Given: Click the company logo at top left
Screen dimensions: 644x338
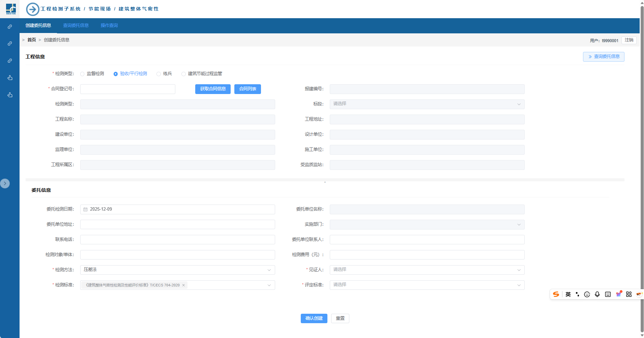Looking at the screenshot, I should point(11,9).
